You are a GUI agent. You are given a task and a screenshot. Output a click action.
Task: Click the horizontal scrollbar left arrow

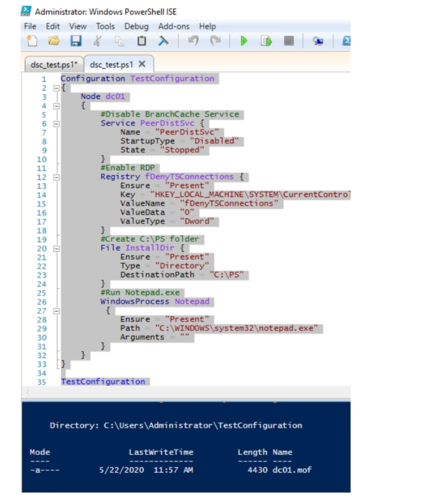[28, 392]
